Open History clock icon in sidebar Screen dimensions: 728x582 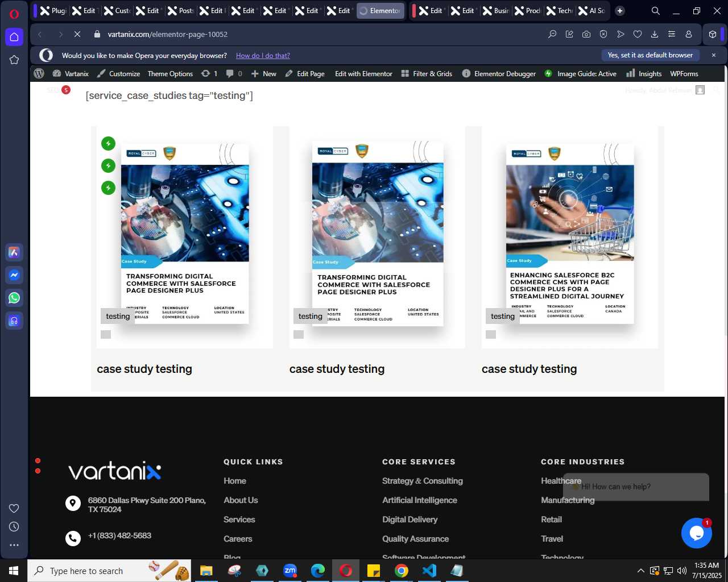(x=14, y=527)
